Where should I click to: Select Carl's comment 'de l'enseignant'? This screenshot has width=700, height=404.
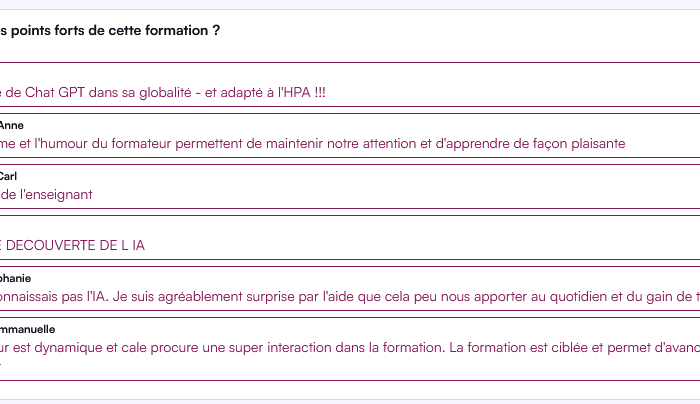[46, 194]
